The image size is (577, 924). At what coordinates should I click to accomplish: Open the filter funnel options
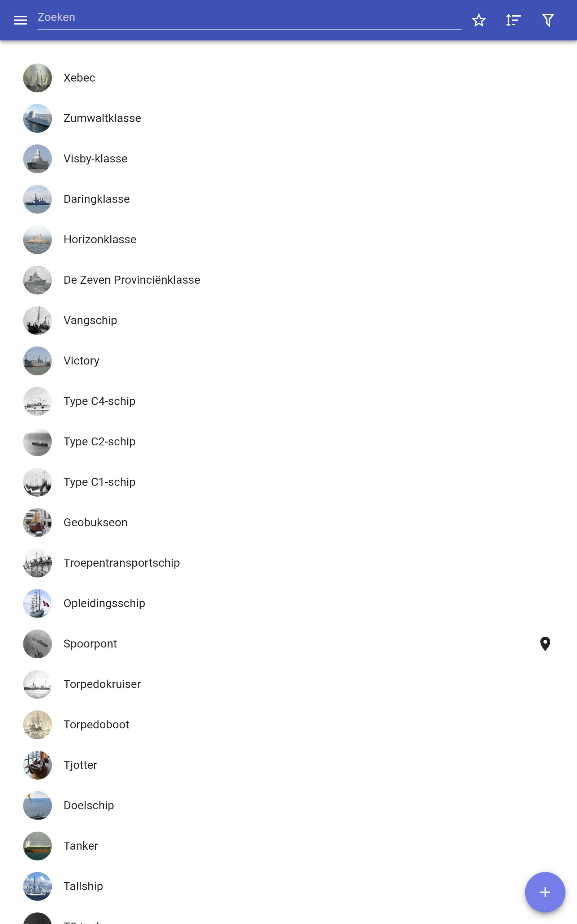[548, 20]
